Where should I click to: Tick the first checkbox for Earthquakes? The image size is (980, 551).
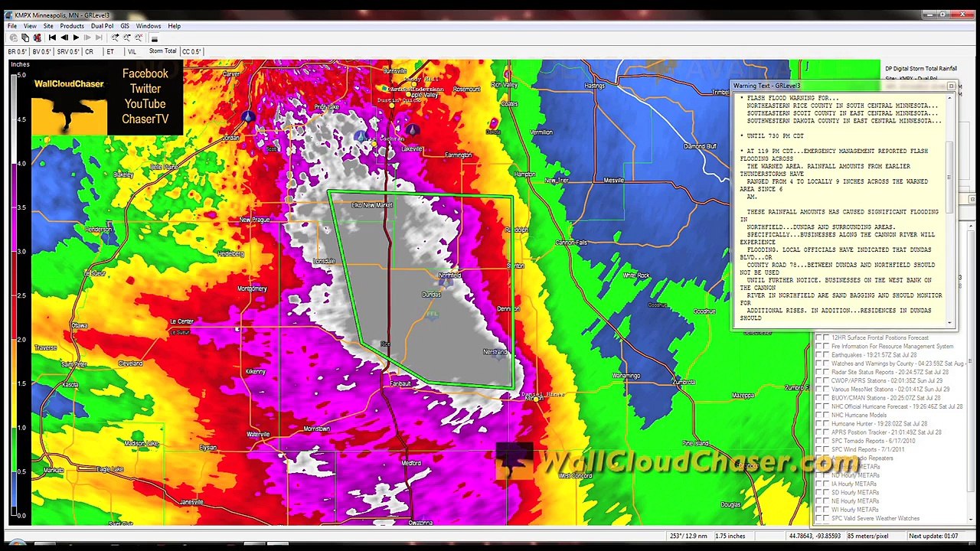(818, 355)
